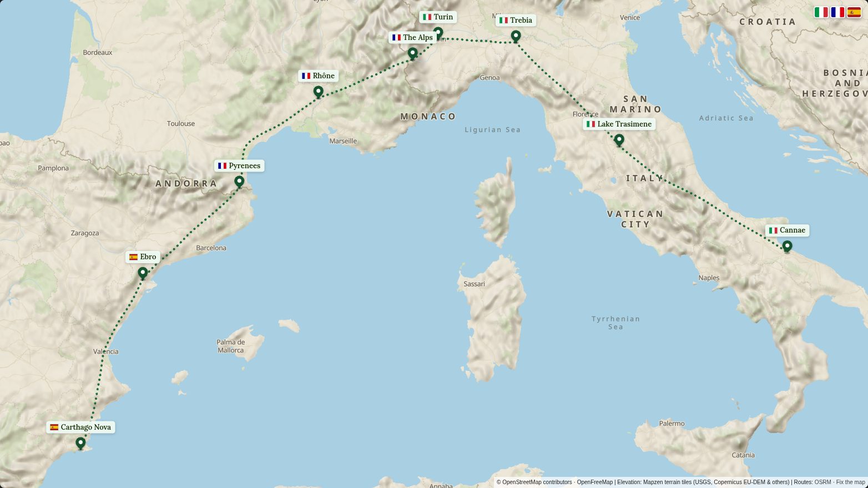Image resolution: width=868 pixels, height=488 pixels.
Task: Select the Turin label
Action: tap(438, 17)
